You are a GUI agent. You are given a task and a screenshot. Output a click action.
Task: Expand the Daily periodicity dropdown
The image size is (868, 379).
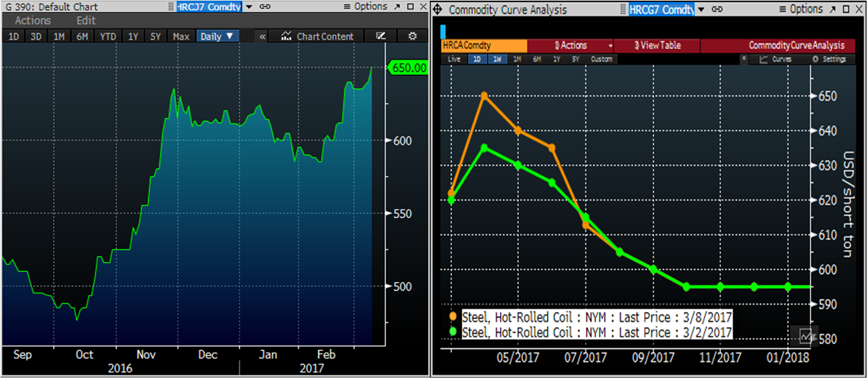coord(217,36)
